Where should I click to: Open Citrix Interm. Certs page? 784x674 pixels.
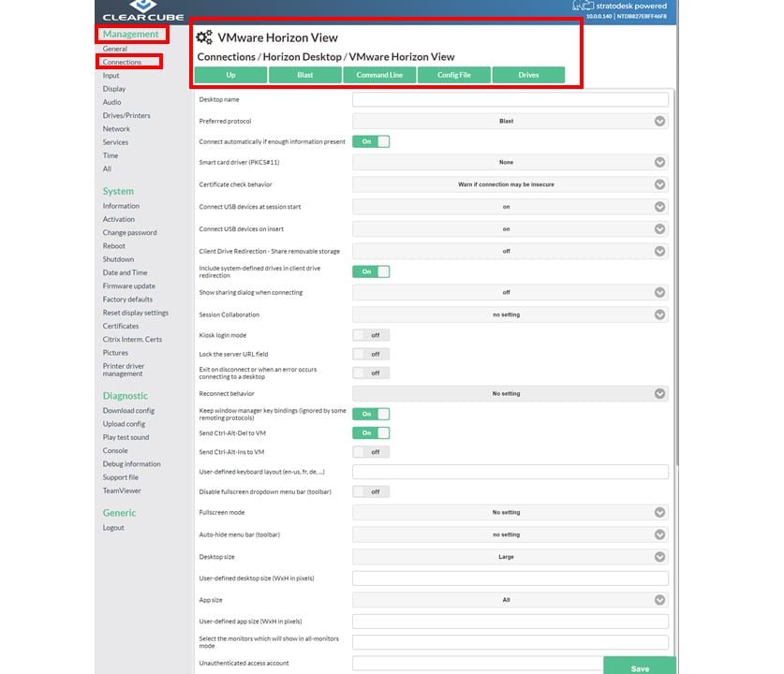[x=132, y=340]
